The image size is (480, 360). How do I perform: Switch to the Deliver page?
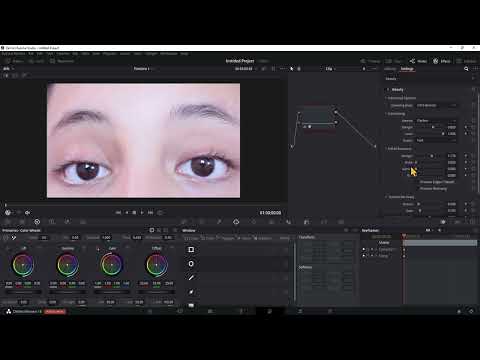[330, 311]
